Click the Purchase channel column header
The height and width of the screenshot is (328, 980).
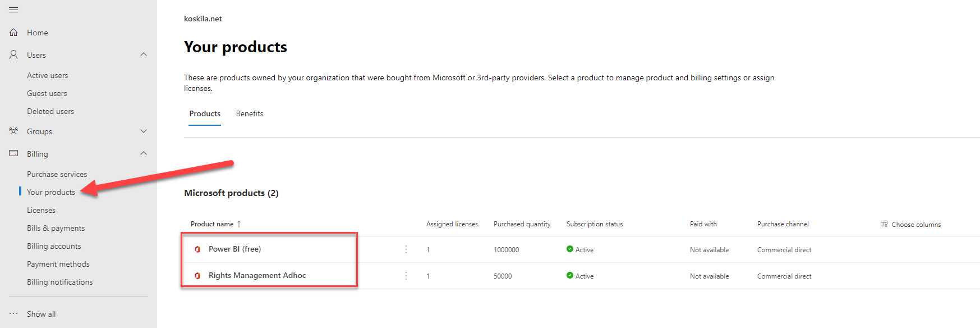(783, 224)
